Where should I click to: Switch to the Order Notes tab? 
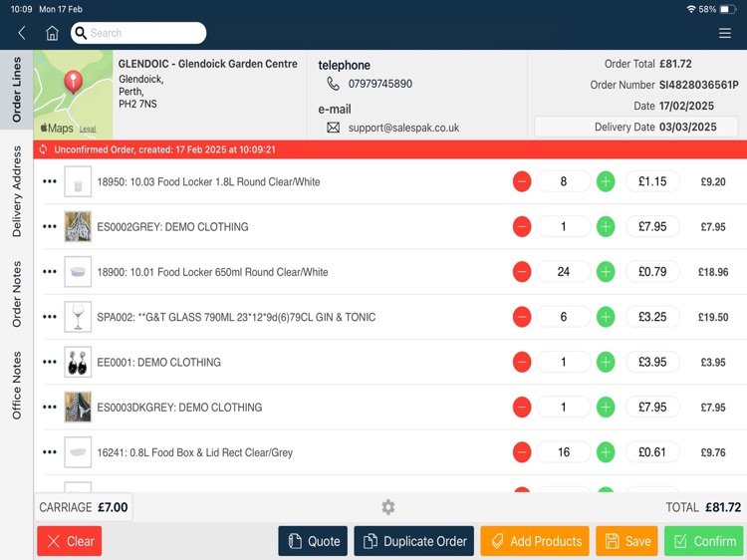17,294
